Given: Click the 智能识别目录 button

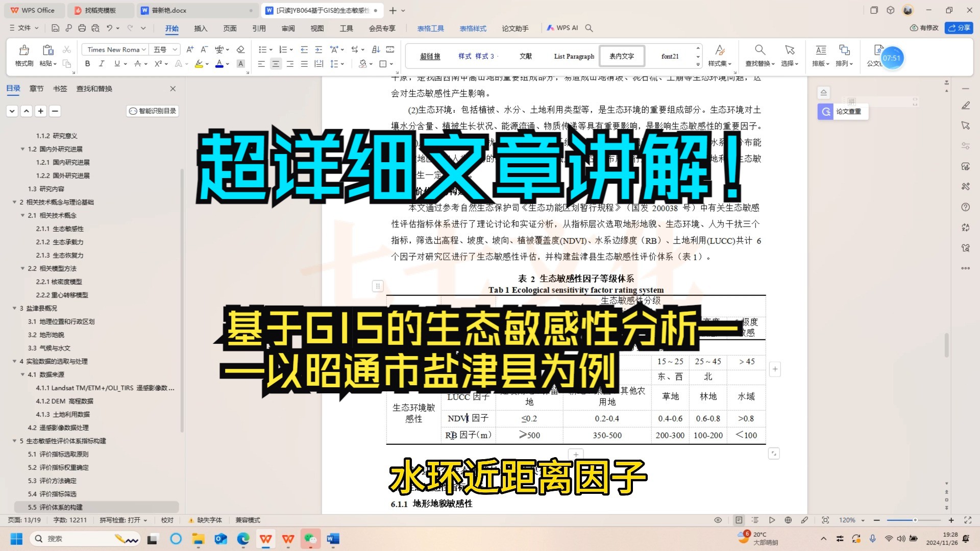Looking at the screenshot, I should [153, 111].
